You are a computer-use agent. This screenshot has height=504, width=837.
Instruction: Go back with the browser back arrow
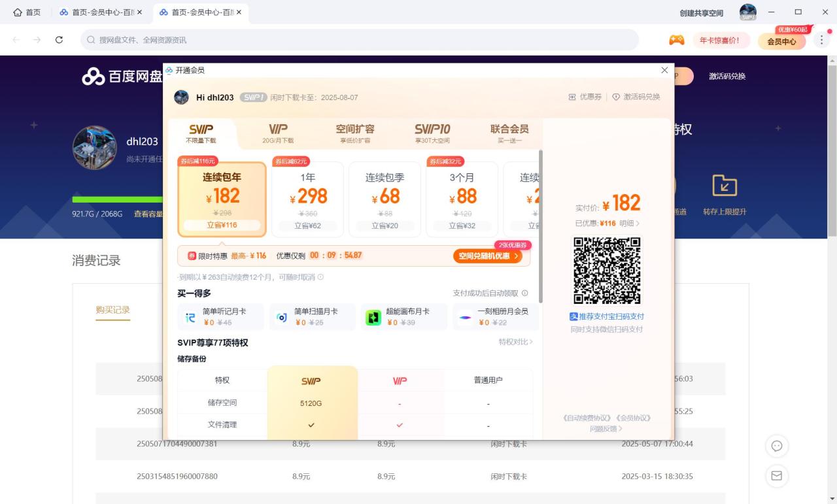[x=16, y=40]
